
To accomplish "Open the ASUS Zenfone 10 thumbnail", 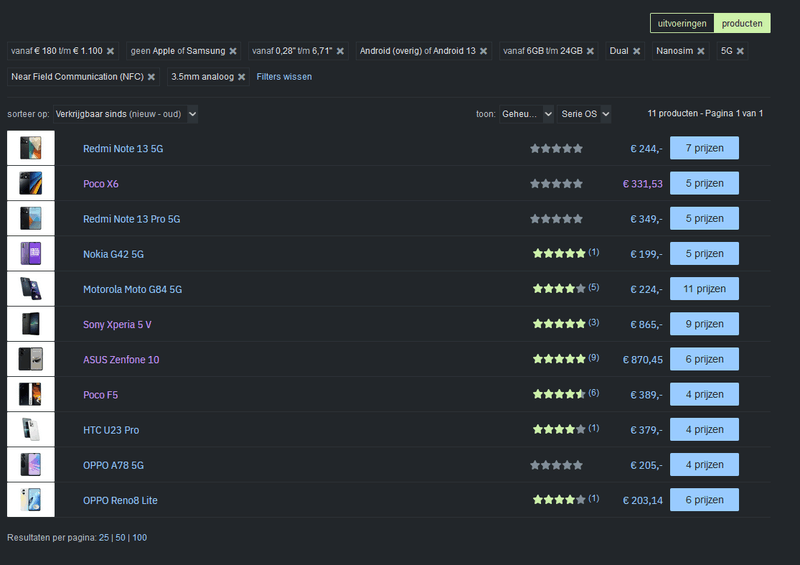I will (31, 359).
